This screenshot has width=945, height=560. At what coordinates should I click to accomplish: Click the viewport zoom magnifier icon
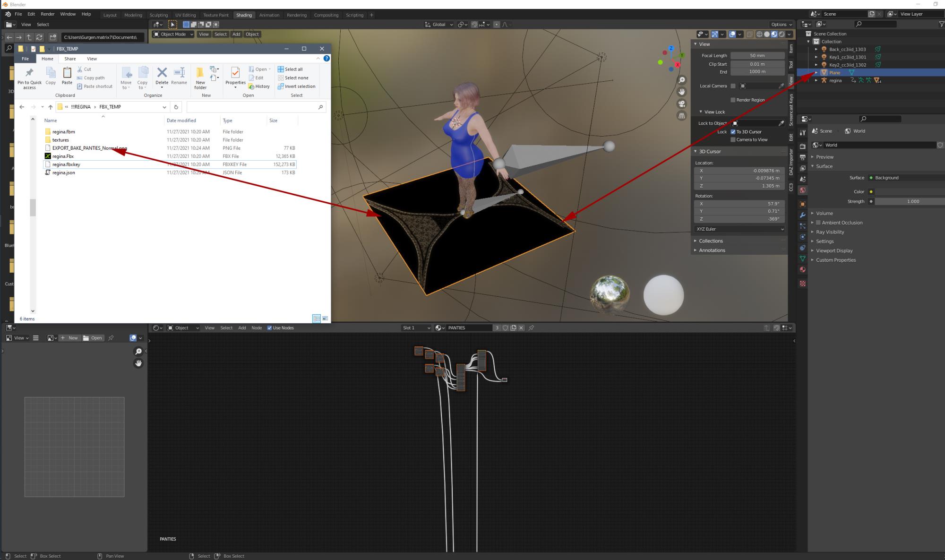pyautogui.click(x=681, y=80)
